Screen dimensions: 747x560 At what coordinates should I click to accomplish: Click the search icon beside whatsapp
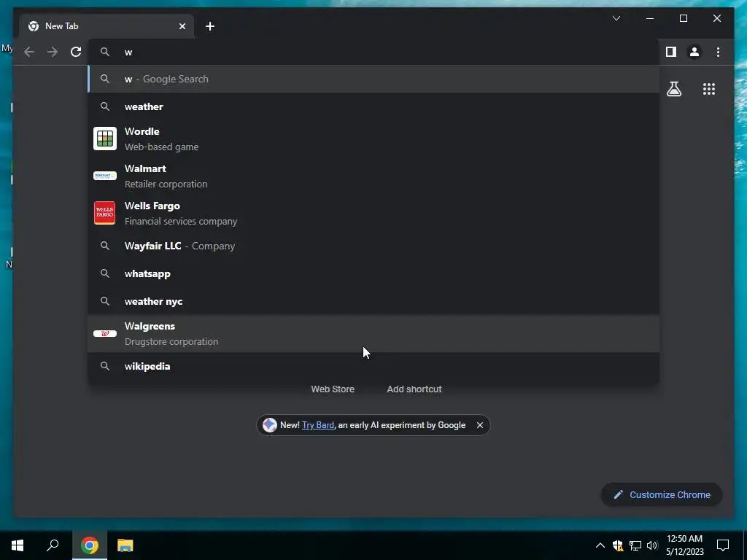pyautogui.click(x=105, y=274)
